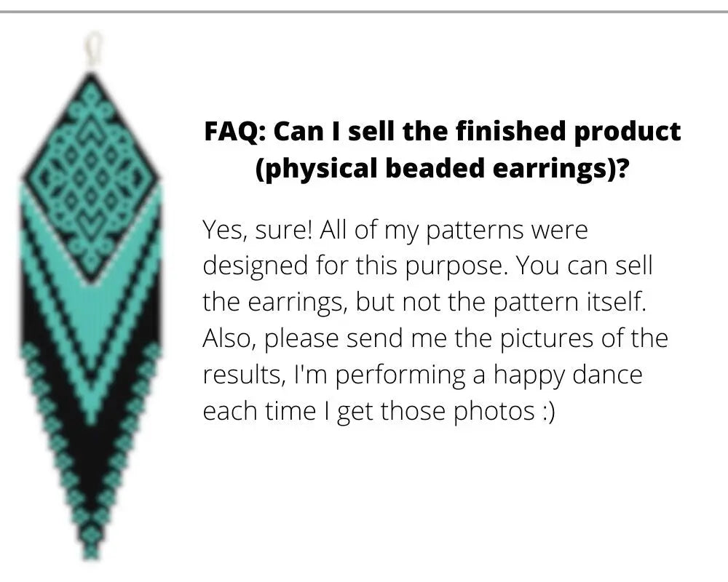The height and width of the screenshot is (582, 728).
Task: Click the pointed bottom tip of the earring fringe
Action: [91, 553]
